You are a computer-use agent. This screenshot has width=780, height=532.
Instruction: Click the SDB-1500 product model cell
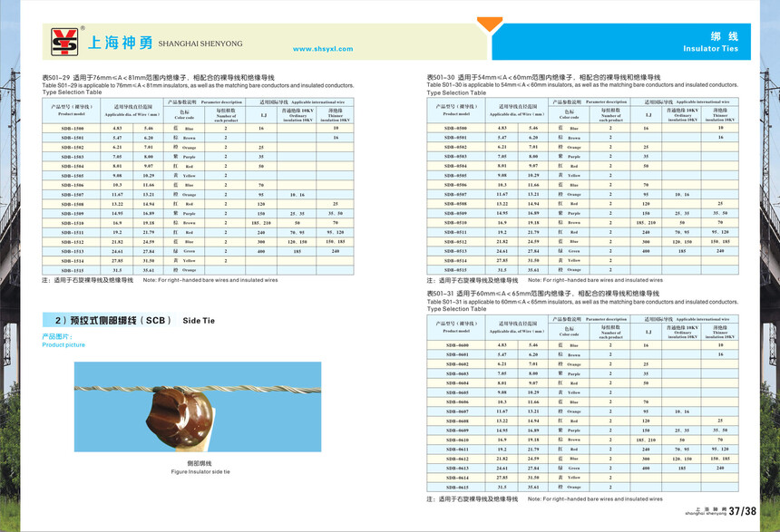click(x=72, y=129)
